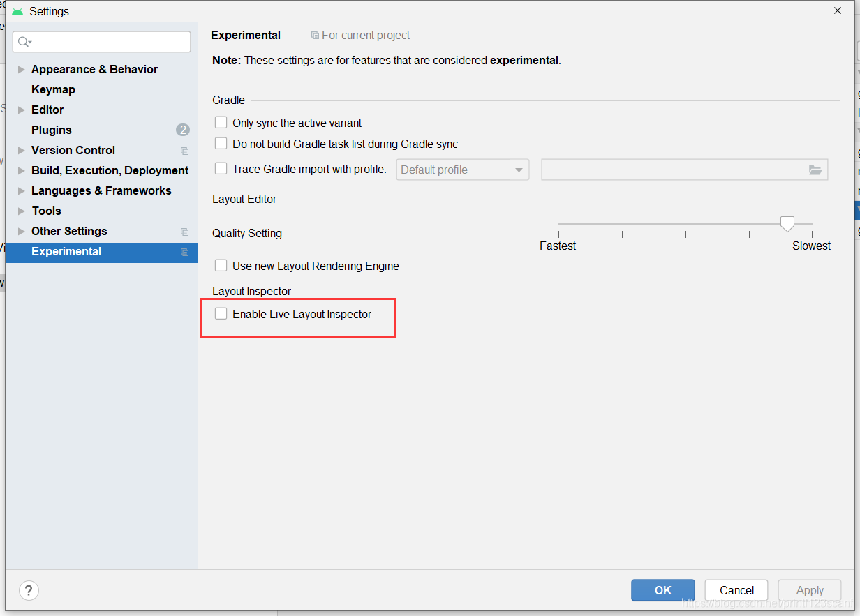
Task: Click the 'Layout Inspector' section heading
Action: click(251, 291)
